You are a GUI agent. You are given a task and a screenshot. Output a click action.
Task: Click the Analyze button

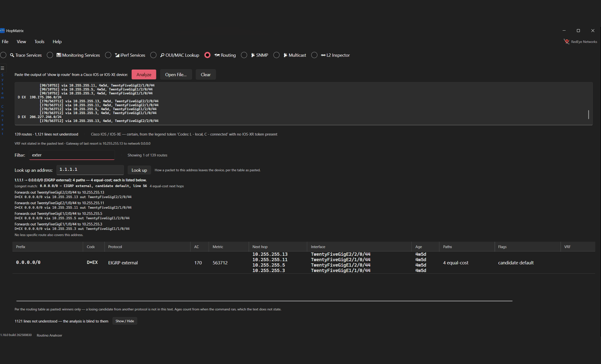[144, 75]
